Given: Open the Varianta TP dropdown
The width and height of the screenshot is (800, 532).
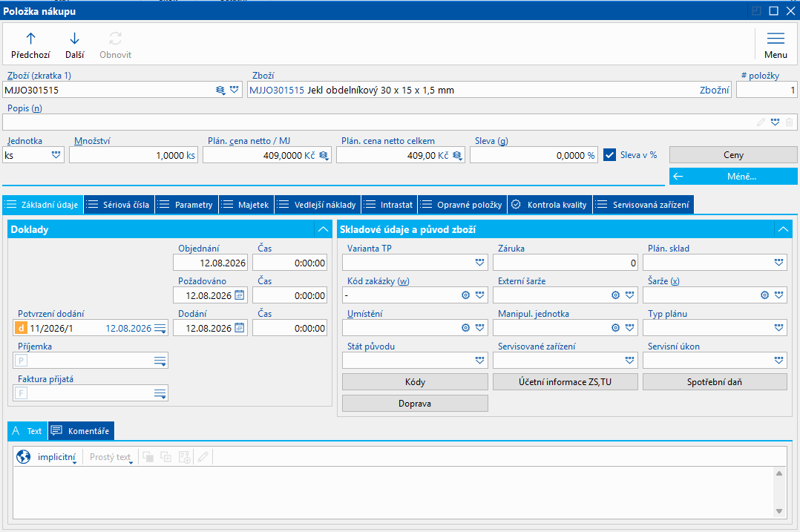Looking at the screenshot, I should click(x=479, y=263).
